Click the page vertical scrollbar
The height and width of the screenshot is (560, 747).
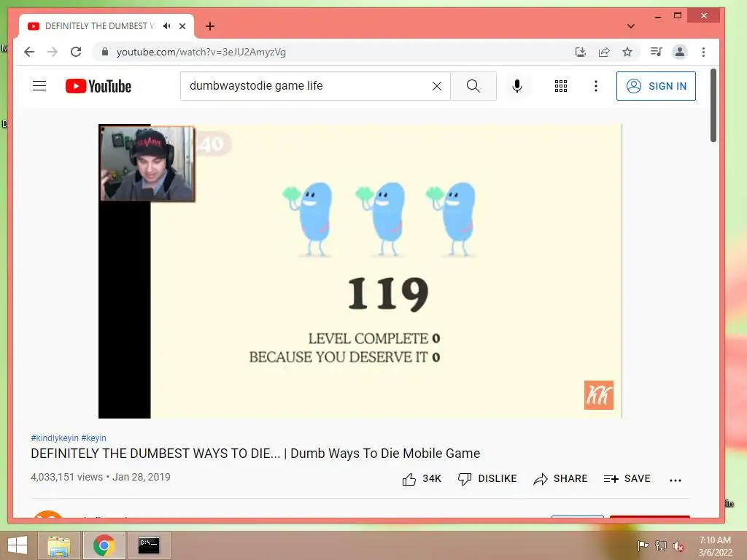pos(713,105)
